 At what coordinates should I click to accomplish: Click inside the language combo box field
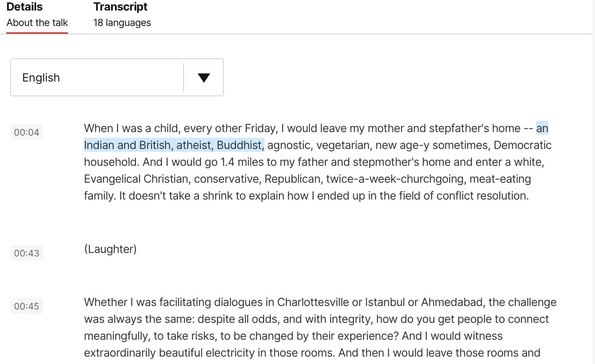coord(95,77)
